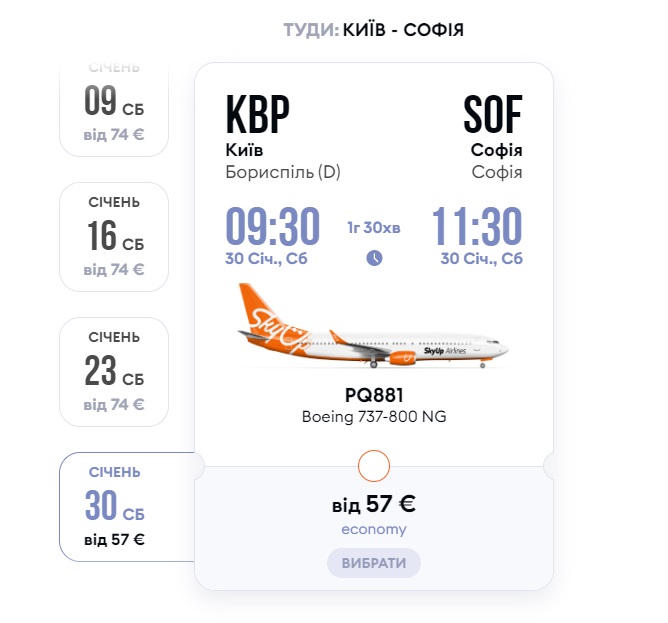Open flight number PQ881
This screenshot has height=623, width=668.
(x=373, y=395)
